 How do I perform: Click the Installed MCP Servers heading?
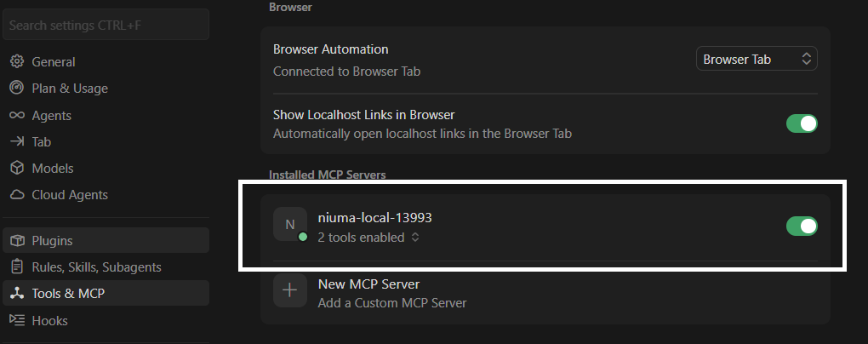[x=327, y=175]
